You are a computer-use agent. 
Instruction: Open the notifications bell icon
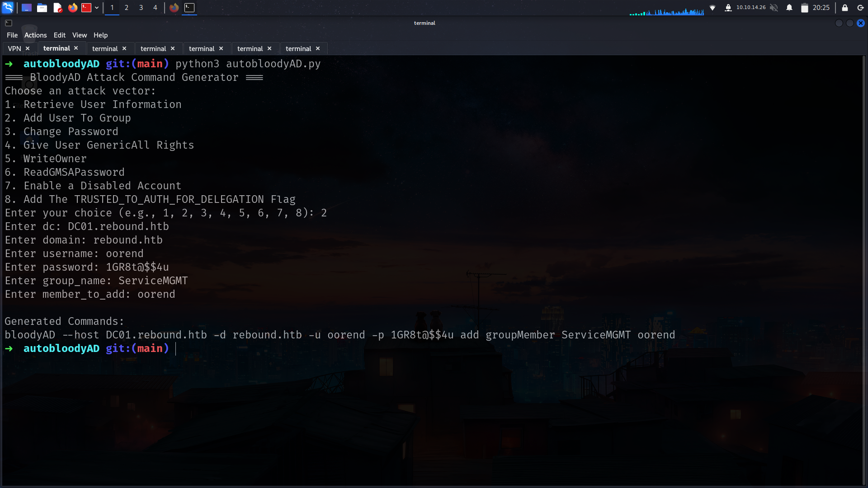pos(789,8)
